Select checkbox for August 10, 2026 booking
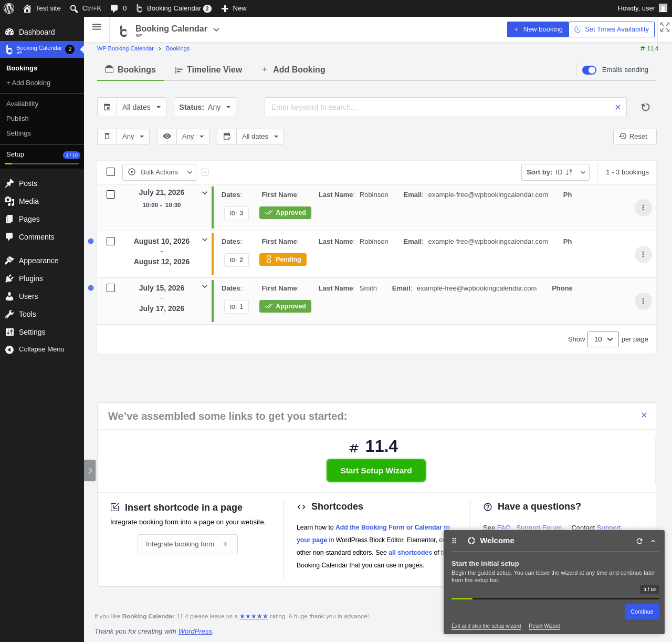Image resolution: width=672 pixels, height=642 pixels. coord(111,241)
